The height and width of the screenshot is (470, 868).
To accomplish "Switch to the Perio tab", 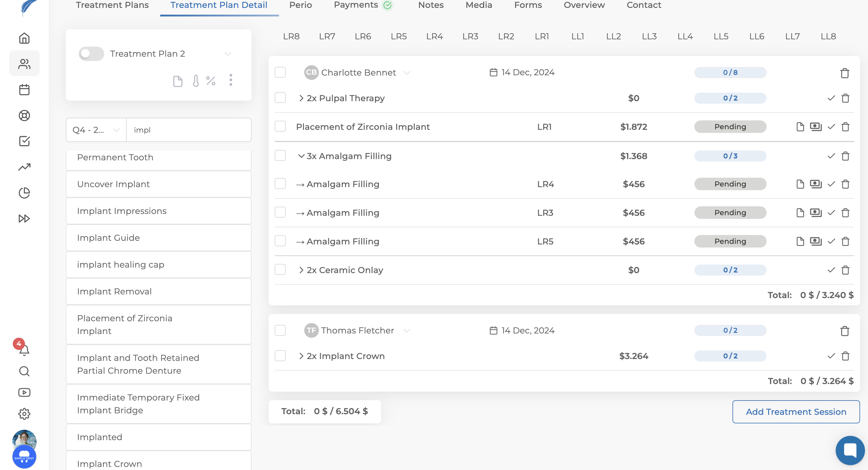I will pyautogui.click(x=300, y=5).
